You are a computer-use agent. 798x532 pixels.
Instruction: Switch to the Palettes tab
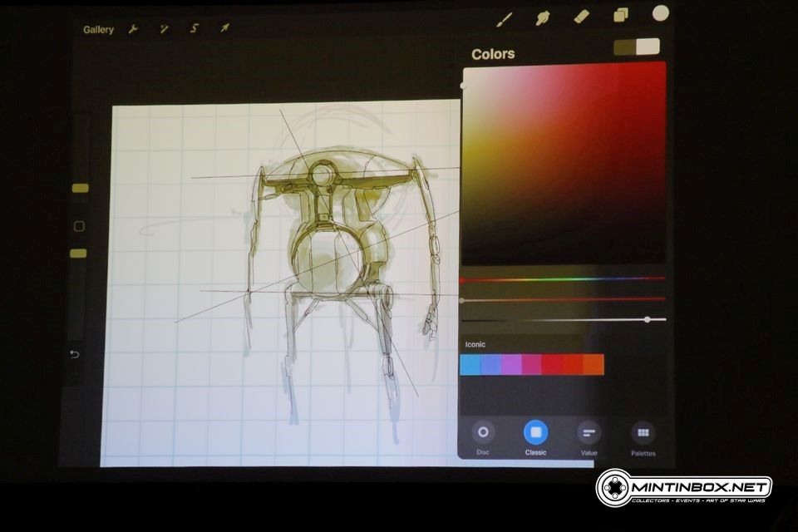(643, 440)
